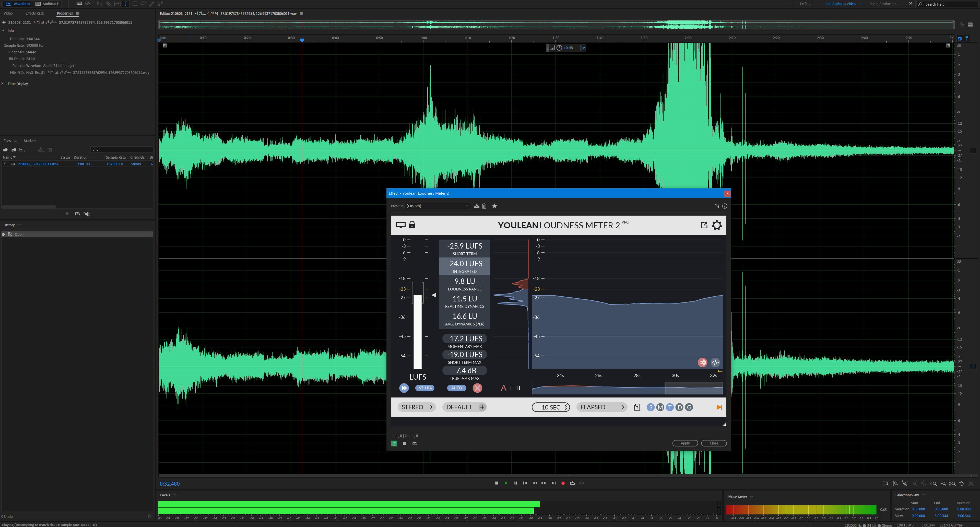The height and width of the screenshot is (527, 980).
Task: Open the Editor panel menu
Action: (302, 13)
